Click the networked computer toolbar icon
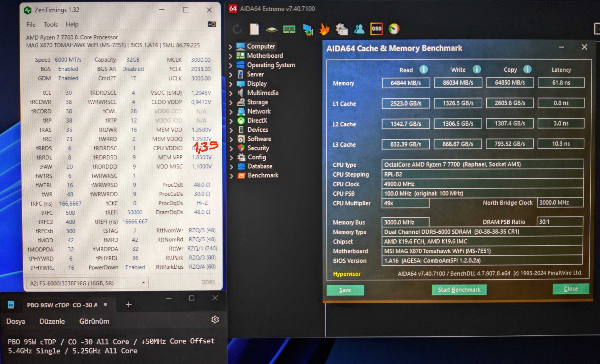Image resolution: width=600 pixels, height=364 pixels. [307, 30]
